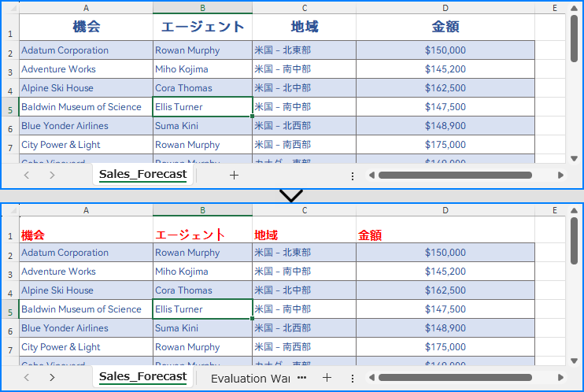Screen dimensions: 584x392
Task: Select column A header in top spreadsheet
Action: pyautogui.click(x=86, y=8)
